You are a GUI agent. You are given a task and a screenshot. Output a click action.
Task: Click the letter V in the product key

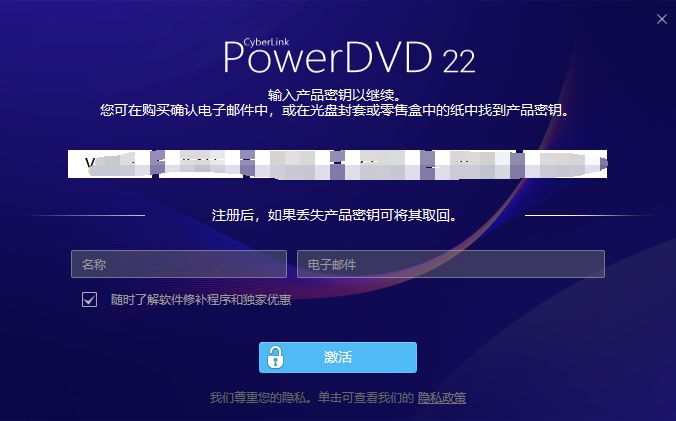click(x=90, y=163)
